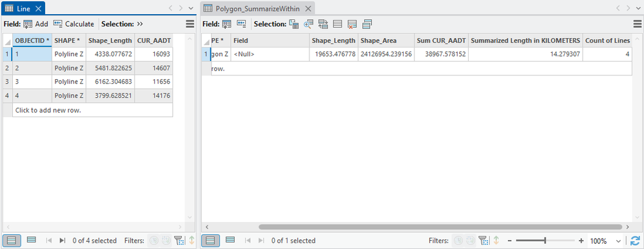The height and width of the screenshot is (249, 644).
Task: Click horizontal scrollbar in Polygon_SummarizeWithin table
Action: pyautogui.click(x=440, y=227)
